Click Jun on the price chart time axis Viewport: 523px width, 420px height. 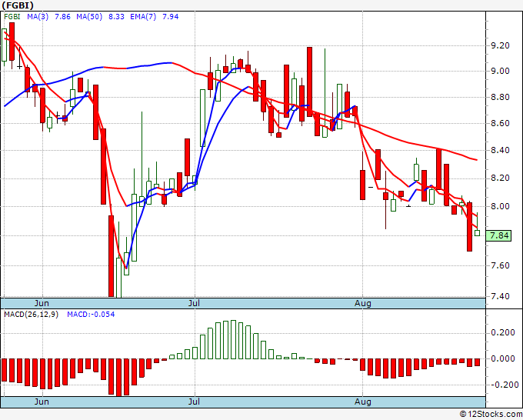click(x=42, y=303)
